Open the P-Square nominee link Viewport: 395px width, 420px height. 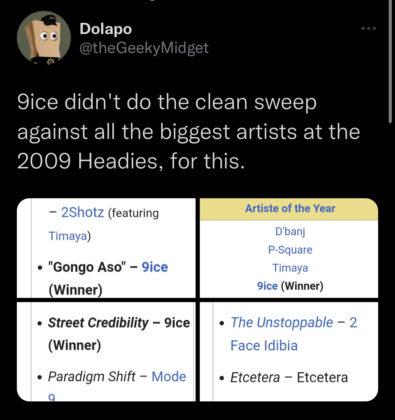point(290,250)
